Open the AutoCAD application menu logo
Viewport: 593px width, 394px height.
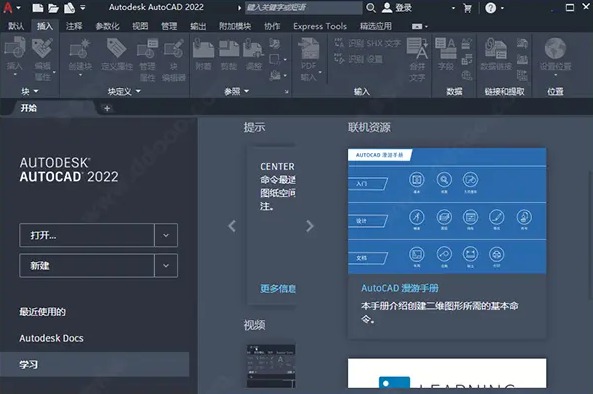[x=8, y=7]
